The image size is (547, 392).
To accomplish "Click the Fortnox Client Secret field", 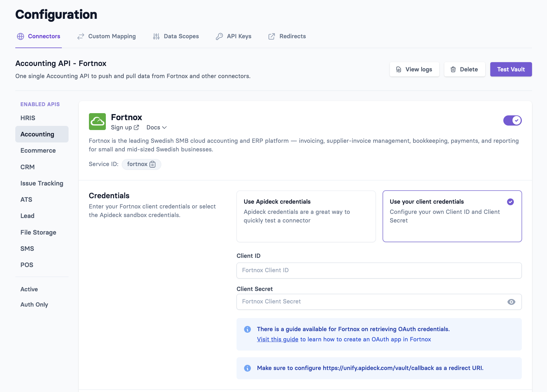I will [379, 302].
